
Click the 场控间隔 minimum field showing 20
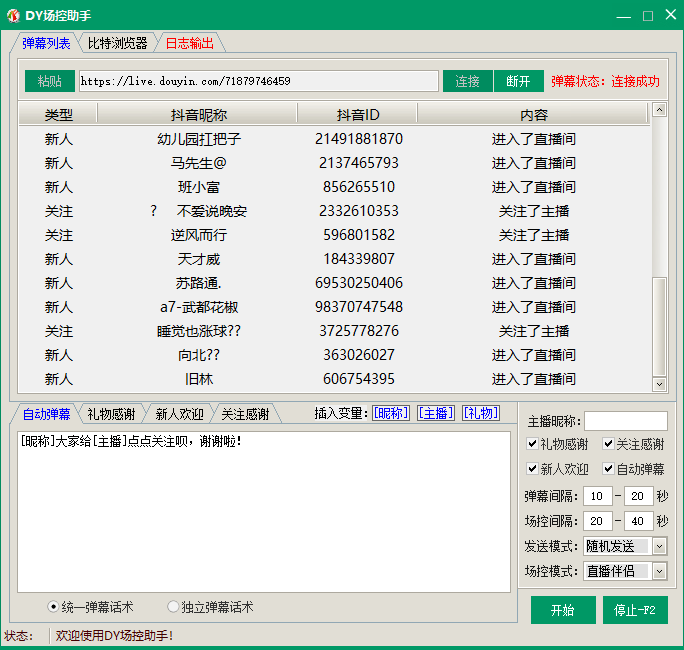(x=598, y=521)
